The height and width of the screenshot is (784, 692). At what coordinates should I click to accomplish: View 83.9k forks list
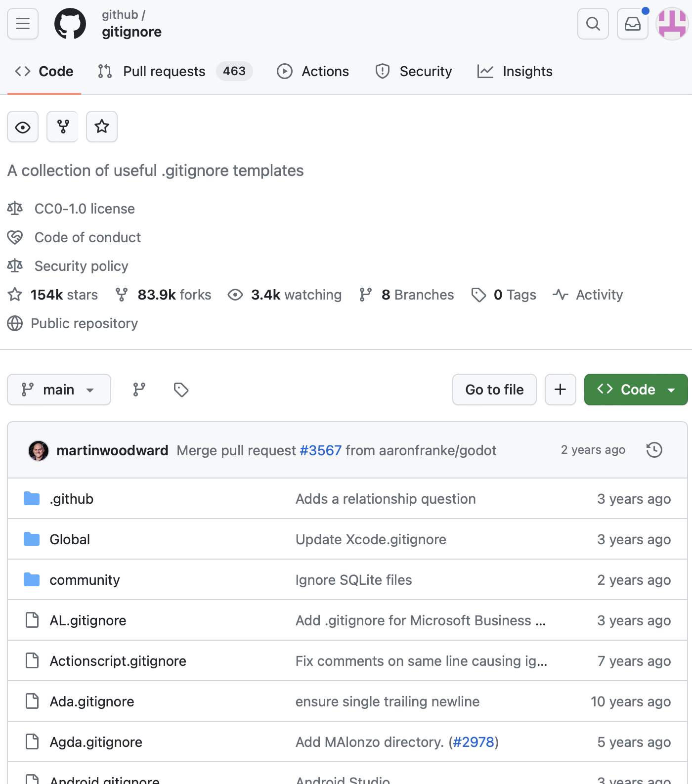coord(163,295)
